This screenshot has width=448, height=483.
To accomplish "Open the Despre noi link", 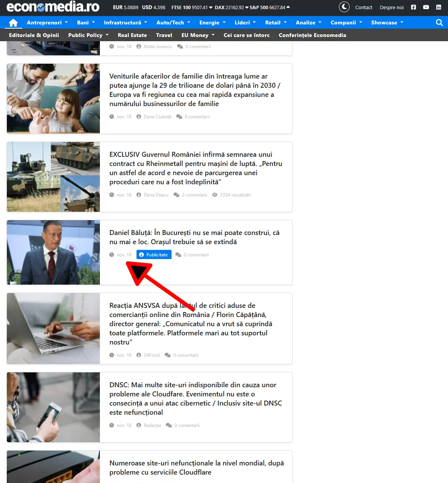I will [x=392, y=7].
